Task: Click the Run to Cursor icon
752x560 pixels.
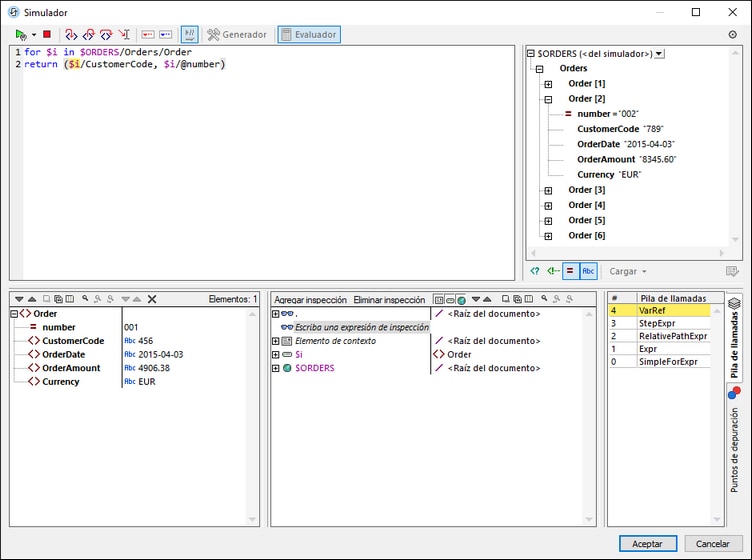Action: pos(124,34)
